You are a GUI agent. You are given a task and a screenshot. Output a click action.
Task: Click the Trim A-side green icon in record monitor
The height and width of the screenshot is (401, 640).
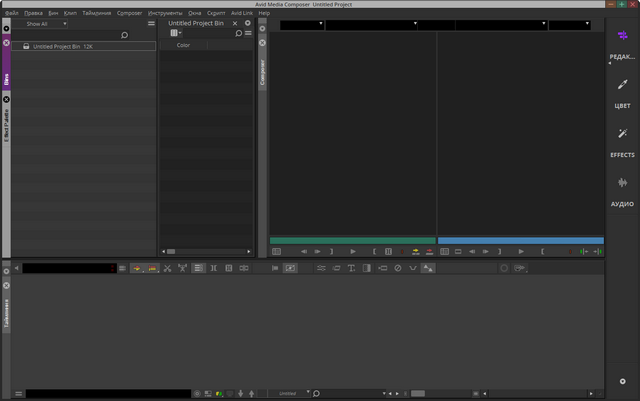(x=584, y=252)
